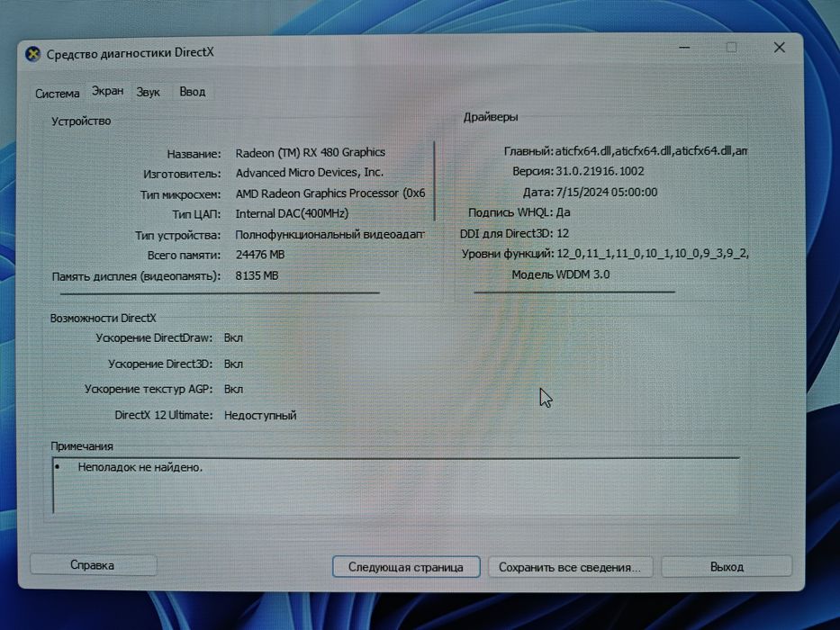Viewport: 840px width, 630px height.
Task: Click the Драйверы group heading
Action: [490, 117]
